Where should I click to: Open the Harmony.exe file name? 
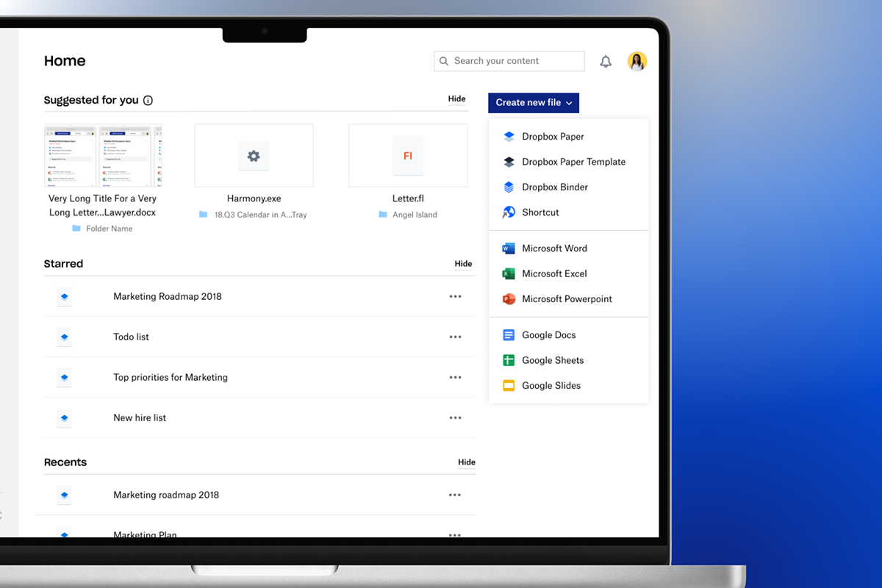coord(254,198)
